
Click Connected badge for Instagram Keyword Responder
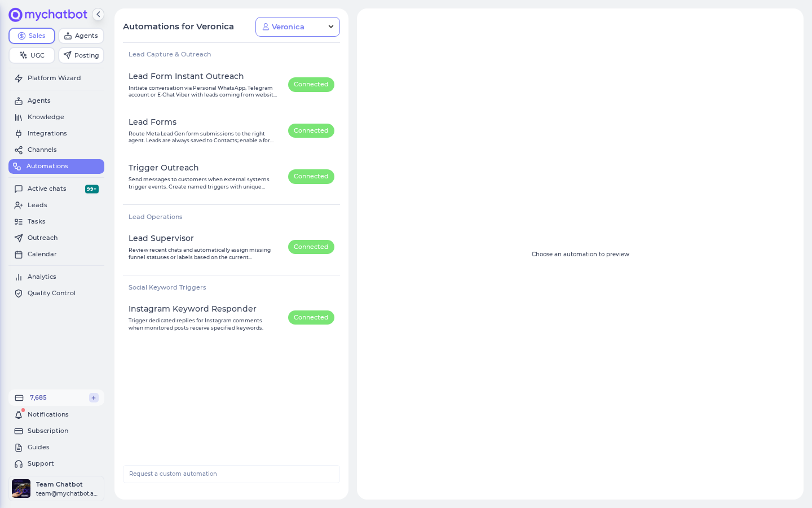(311, 318)
